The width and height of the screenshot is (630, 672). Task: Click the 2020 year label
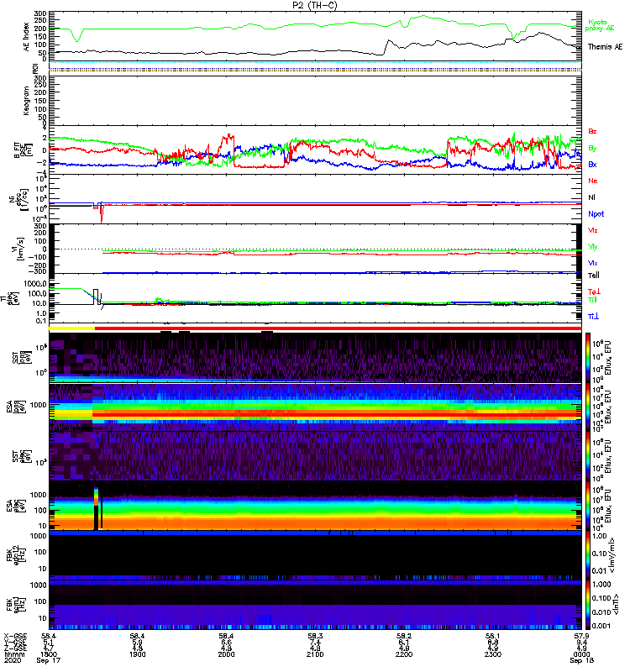tap(13, 660)
